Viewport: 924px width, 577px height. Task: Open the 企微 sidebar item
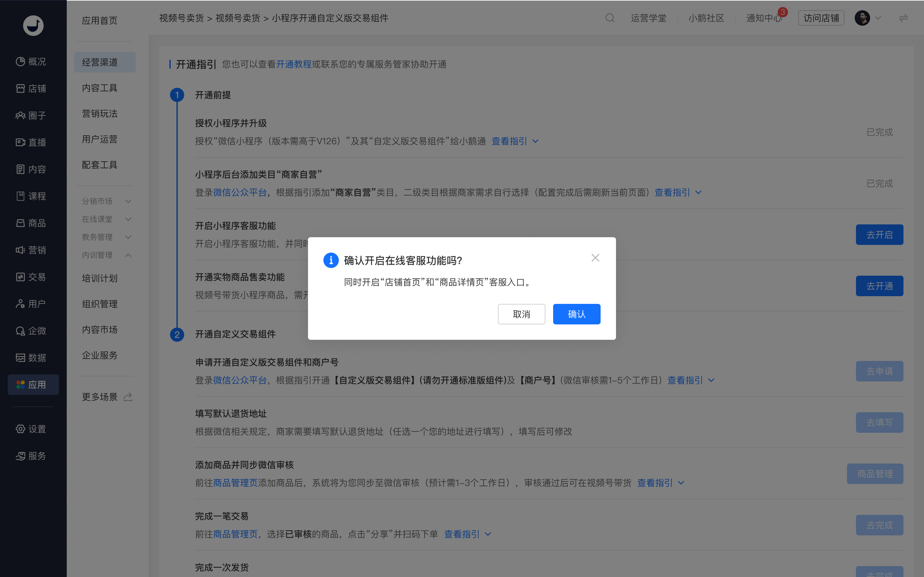[x=31, y=331]
